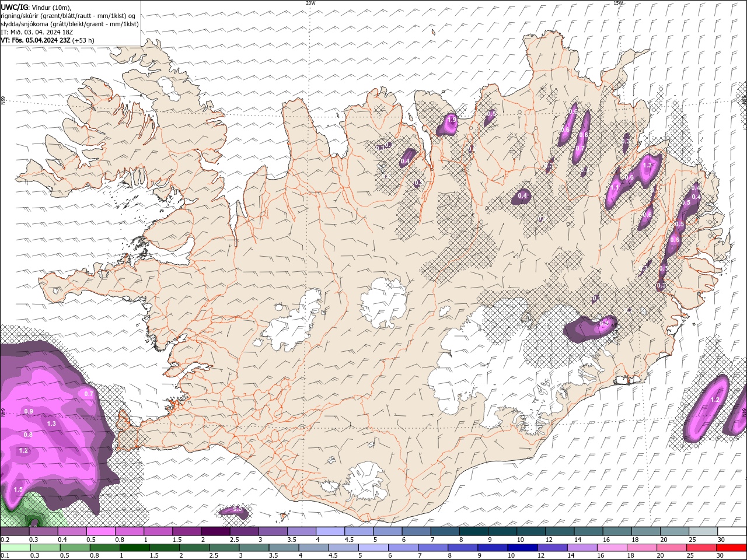The height and width of the screenshot is (560, 747).
Task: Click the '0.2' label under snow legend row
Action: (5, 540)
